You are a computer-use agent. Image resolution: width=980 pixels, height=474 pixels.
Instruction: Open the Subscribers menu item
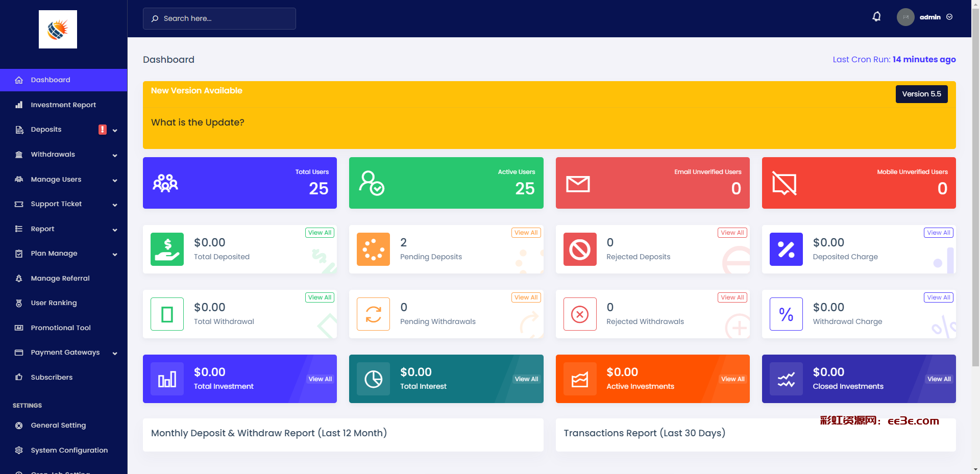click(63, 377)
